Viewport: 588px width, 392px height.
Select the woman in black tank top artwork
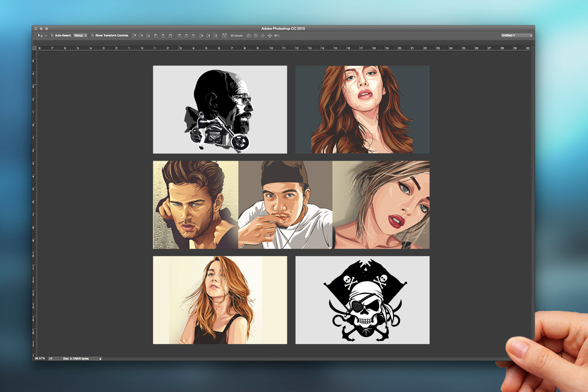(x=220, y=300)
